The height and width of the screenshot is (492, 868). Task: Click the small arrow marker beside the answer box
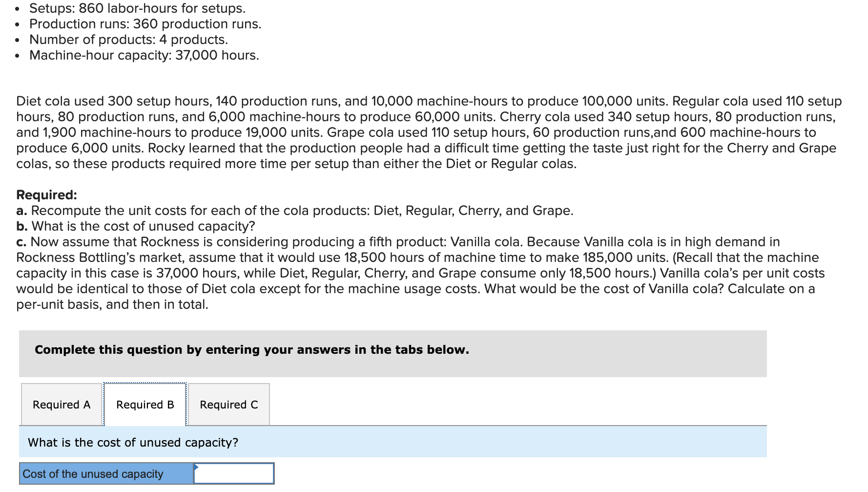197,467
